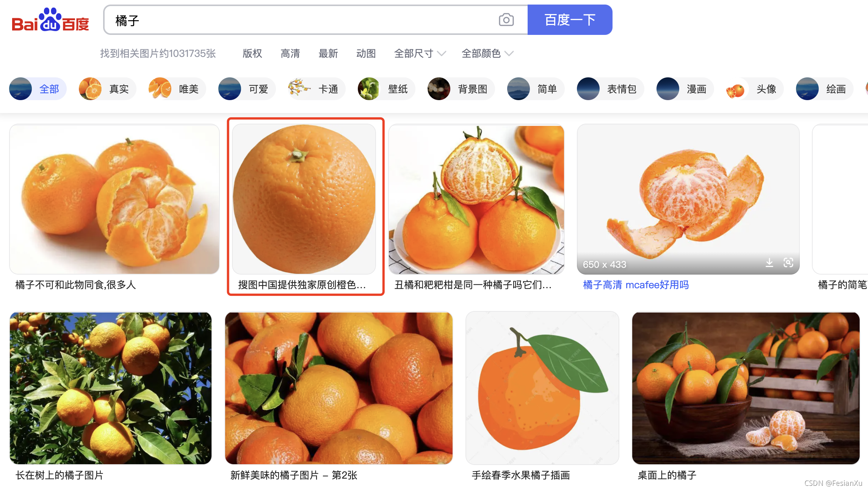This screenshot has width=868, height=490.
Task: Expand the 全部尺寸 size dropdown
Action: (x=420, y=53)
